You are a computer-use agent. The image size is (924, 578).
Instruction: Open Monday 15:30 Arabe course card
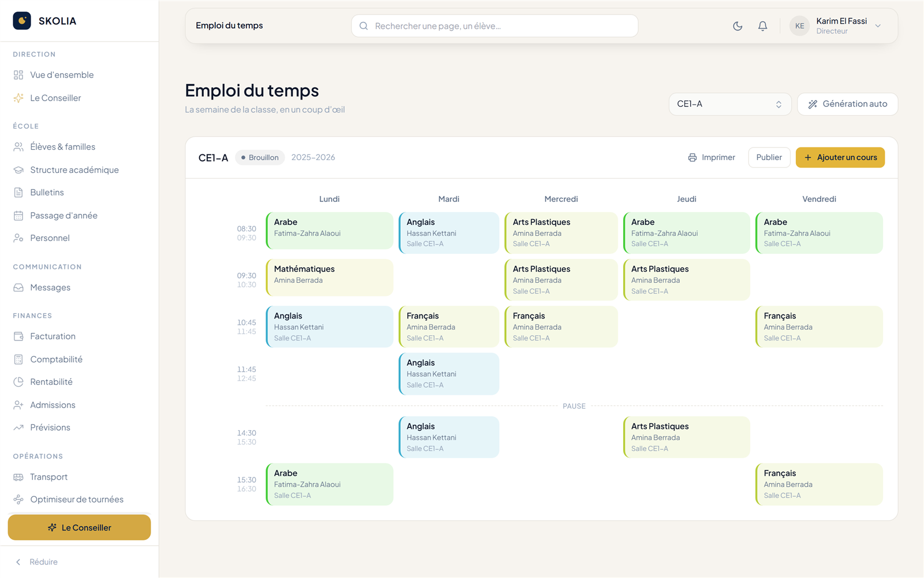click(330, 484)
